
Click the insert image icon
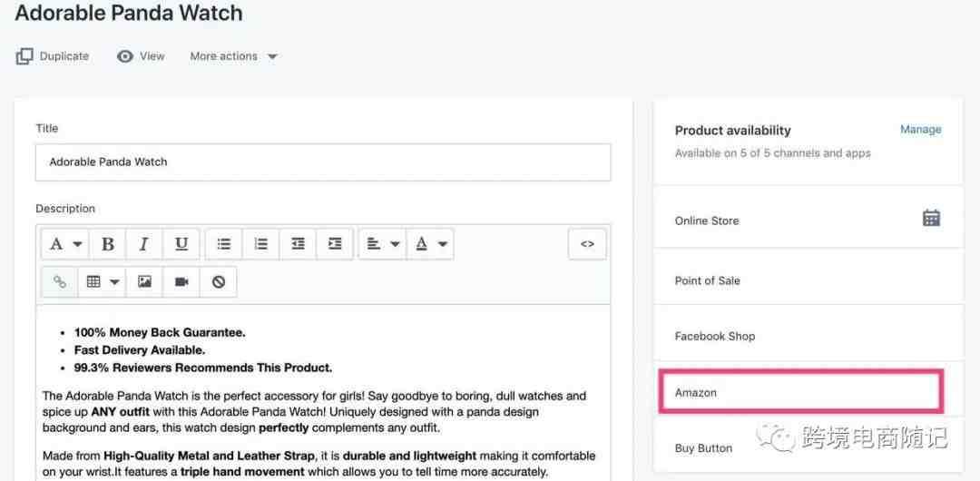[144, 282]
